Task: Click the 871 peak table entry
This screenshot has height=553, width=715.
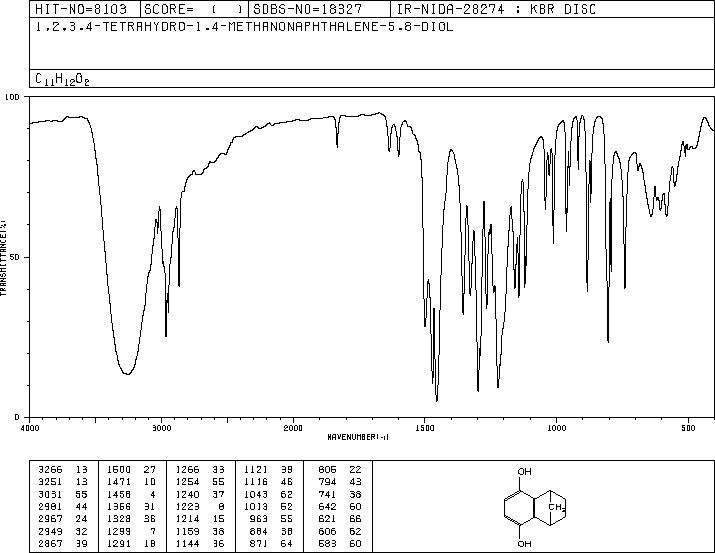Action: (272, 543)
